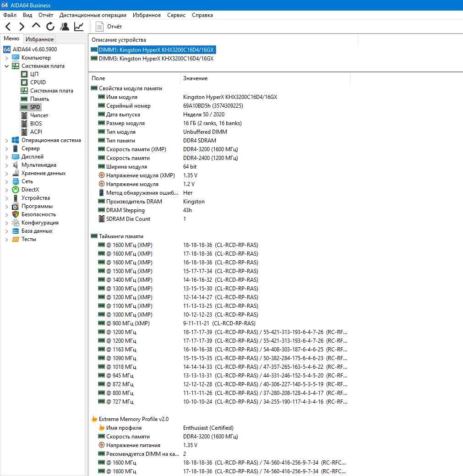Click the Хранение данных drive icon
The height and width of the screenshot is (476, 463).
pos(16,173)
